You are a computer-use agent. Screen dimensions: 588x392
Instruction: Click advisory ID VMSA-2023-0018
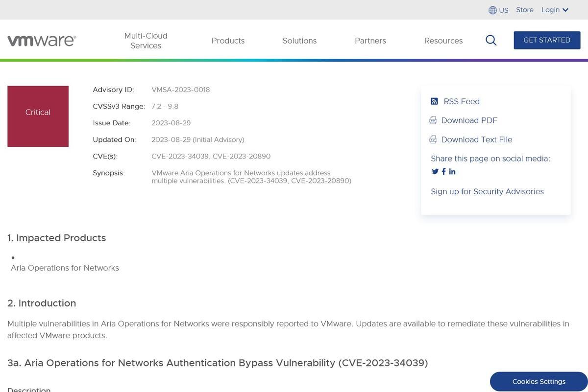[181, 90]
